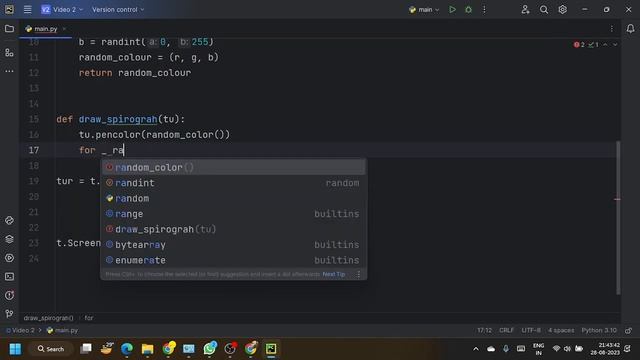Image resolution: width=640 pixels, height=360 pixels.
Task: Click return random_colour code line
Action: [135, 73]
